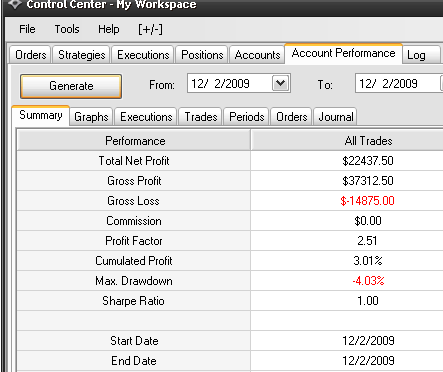Select the Account Performance tab
Viewport: 443px width, 372px height.
(x=343, y=53)
